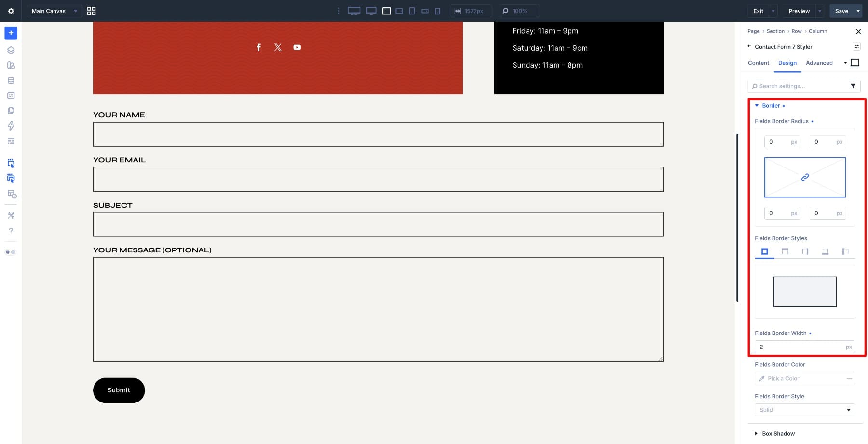Open builder settings gear icon
The height and width of the screenshot is (444, 868).
pyautogui.click(x=11, y=11)
